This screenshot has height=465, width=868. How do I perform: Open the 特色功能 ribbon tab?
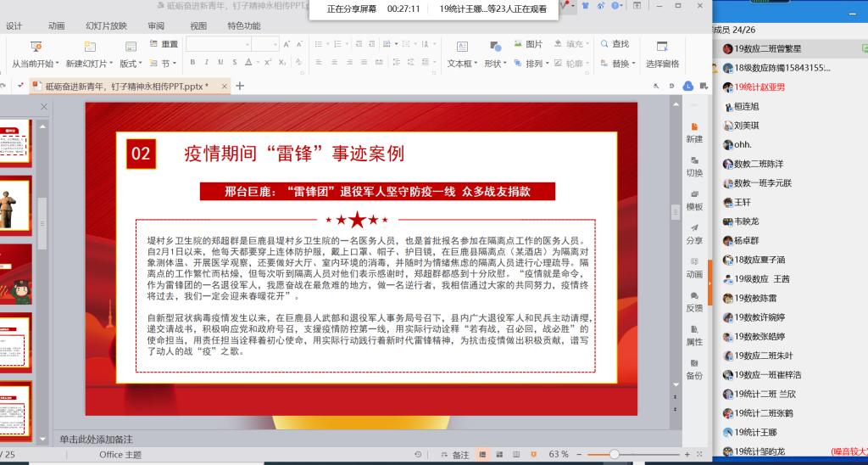(243, 26)
